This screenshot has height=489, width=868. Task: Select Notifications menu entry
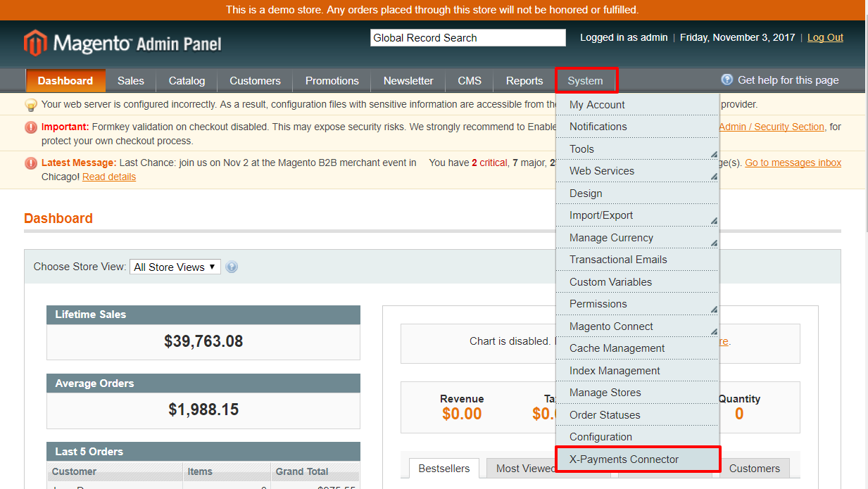click(637, 127)
